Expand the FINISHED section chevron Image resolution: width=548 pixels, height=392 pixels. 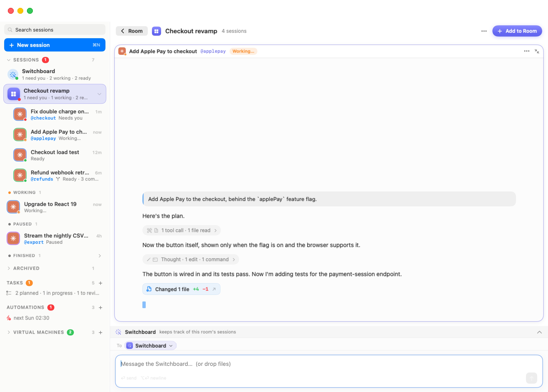(x=100, y=256)
